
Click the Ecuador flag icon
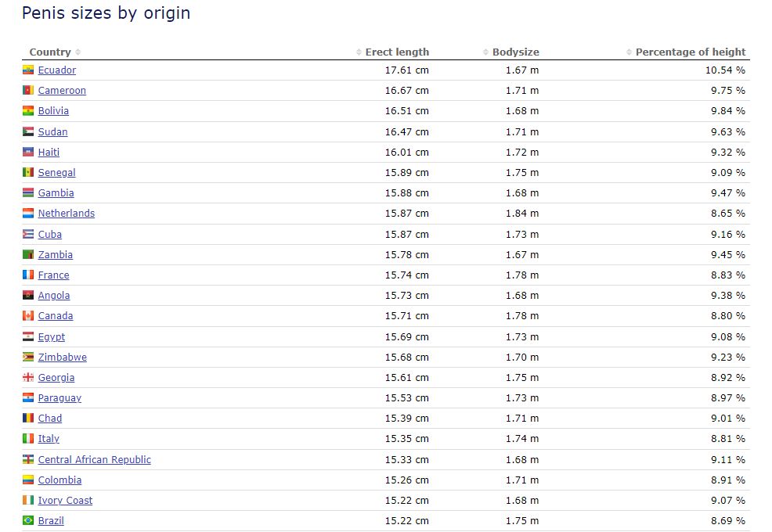[28, 70]
